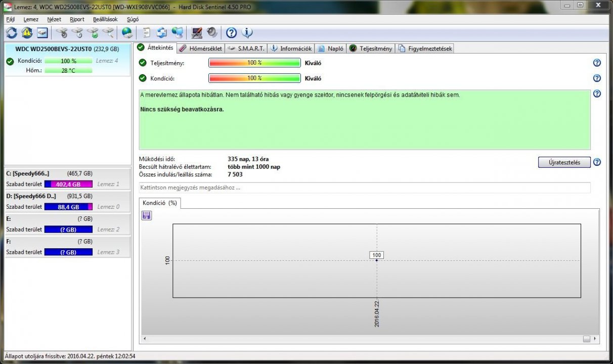Click the save floppy icon above the graph
Screen dimensions: 613x364
pyautogui.click(x=147, y=216)
